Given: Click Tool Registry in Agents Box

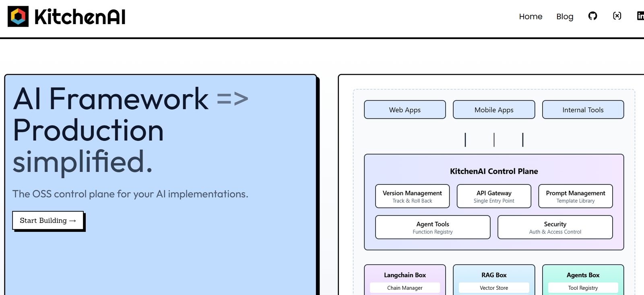Looking at the screenshot, I should tap(583, 288).
